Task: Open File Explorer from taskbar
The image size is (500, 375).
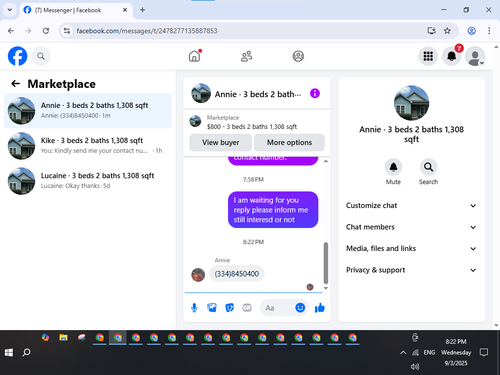Action: coord(63,338)
